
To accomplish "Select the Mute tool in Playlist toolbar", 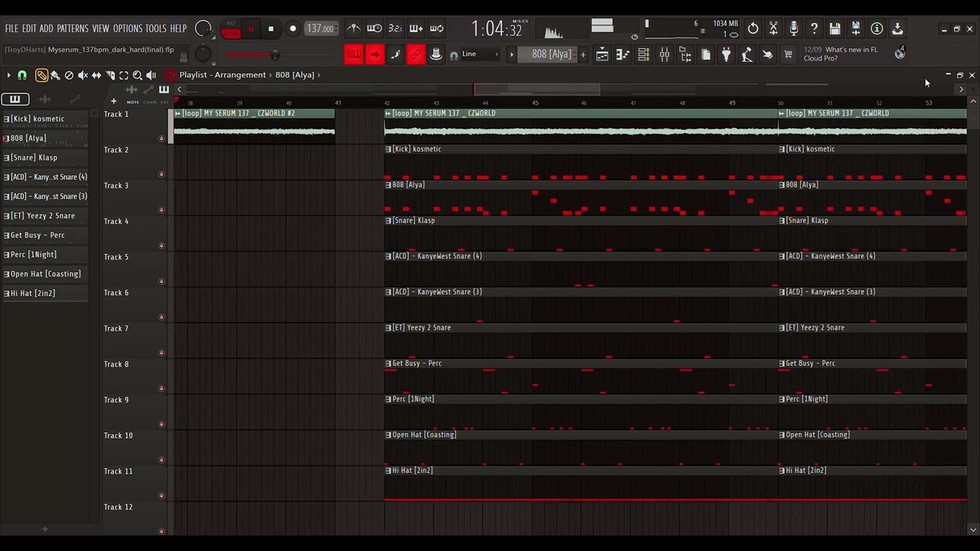I will [83, 75].
